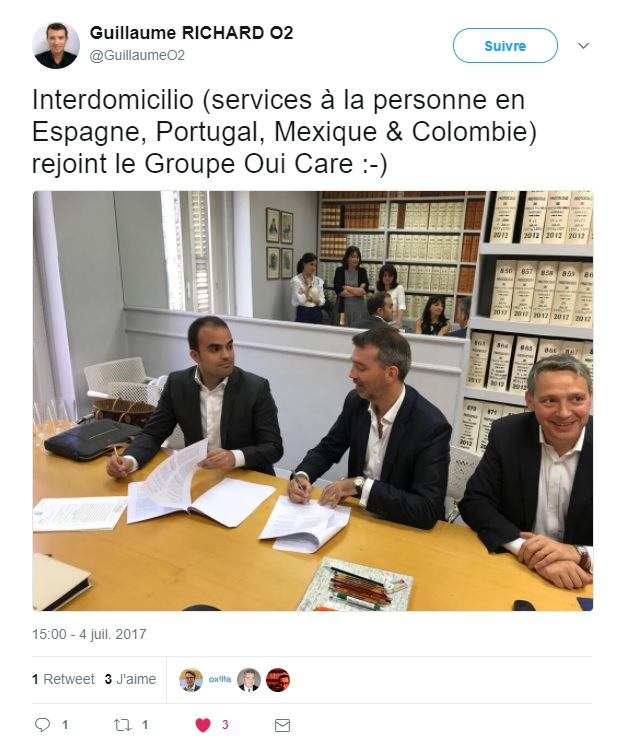624x753 pixels.
Task: Open the @GuillaumeO2 handle link
Action: tap(137, 56)
